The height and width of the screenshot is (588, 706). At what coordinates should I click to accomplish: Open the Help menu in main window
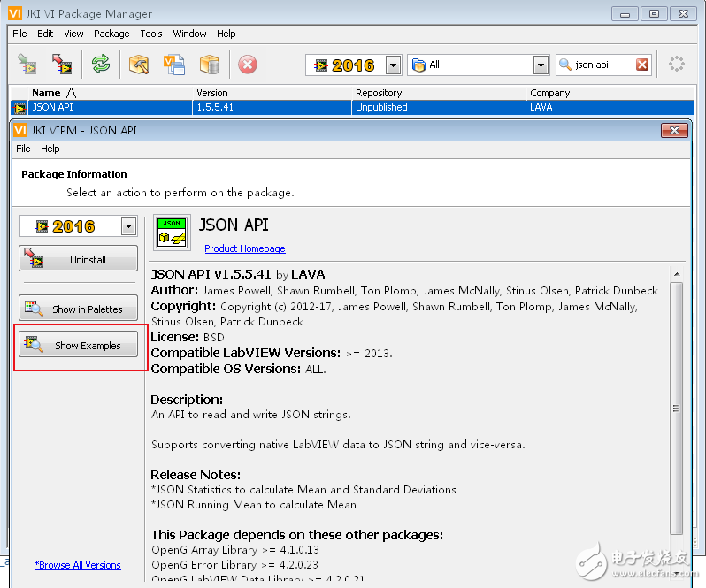click(x=226, y=34)
